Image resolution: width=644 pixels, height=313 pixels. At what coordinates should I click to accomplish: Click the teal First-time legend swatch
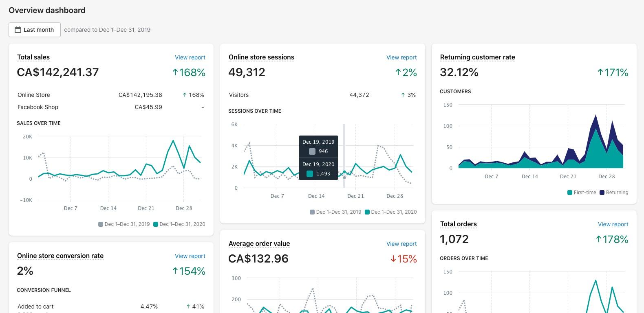(570, 193)
